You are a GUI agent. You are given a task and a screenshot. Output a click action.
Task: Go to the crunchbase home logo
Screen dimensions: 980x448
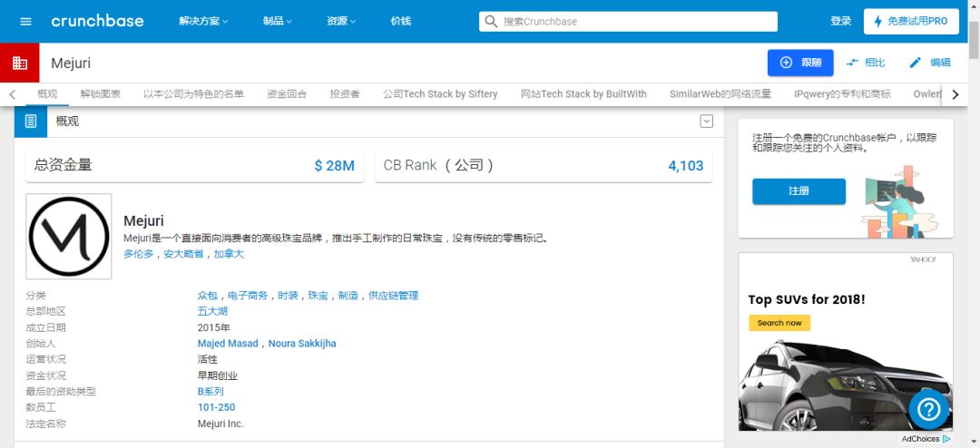coord(97,21)
